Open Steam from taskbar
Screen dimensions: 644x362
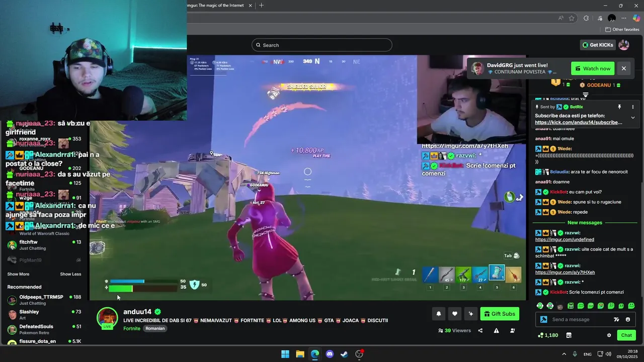pos(344,354)
